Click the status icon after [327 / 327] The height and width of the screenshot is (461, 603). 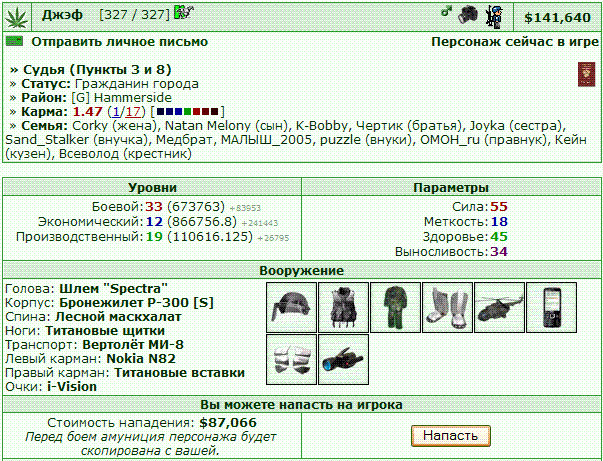[184, 12]
